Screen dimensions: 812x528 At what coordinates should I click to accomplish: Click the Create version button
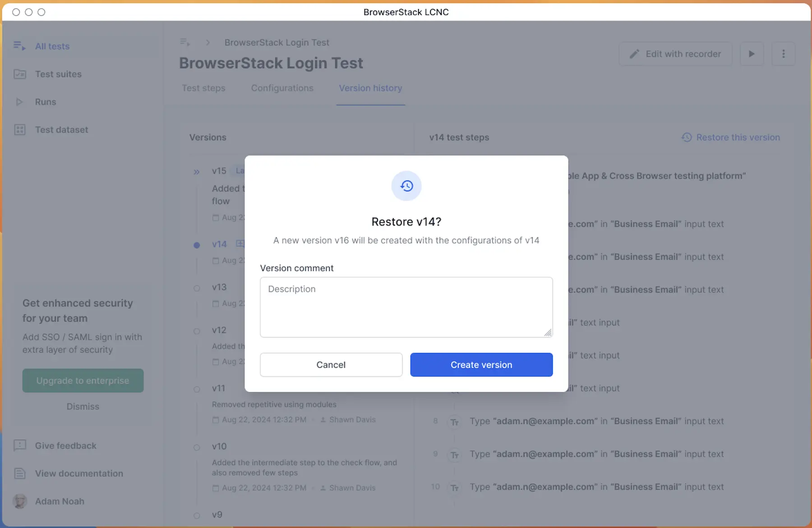tap(481, 365)
